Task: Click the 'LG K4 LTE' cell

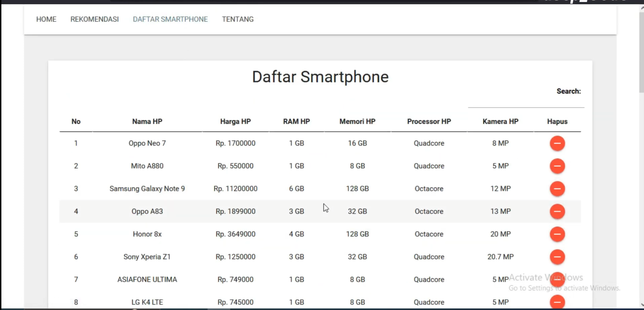Action: pyautogui.click(x=147, y=302)
